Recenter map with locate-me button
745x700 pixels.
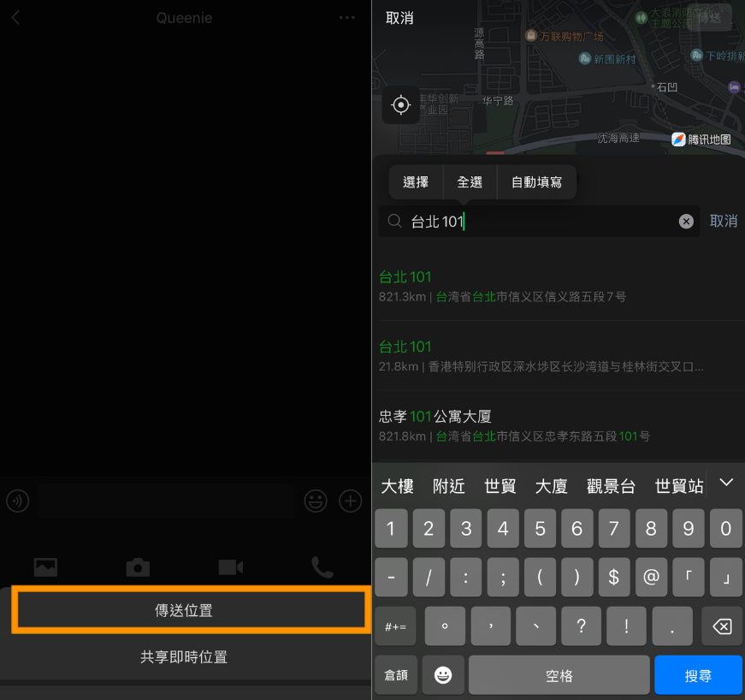[x=400, y=105]
